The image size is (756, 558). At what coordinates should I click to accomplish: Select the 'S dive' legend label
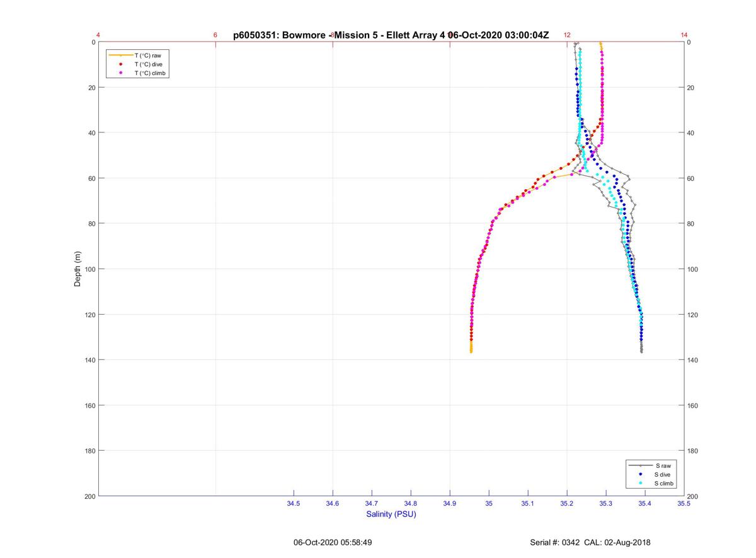tap(663, 474)
